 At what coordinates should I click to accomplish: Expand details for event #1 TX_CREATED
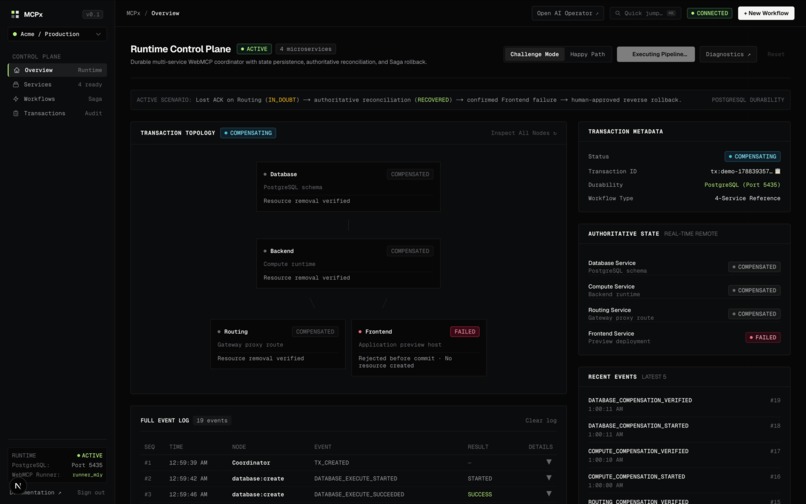548,462
